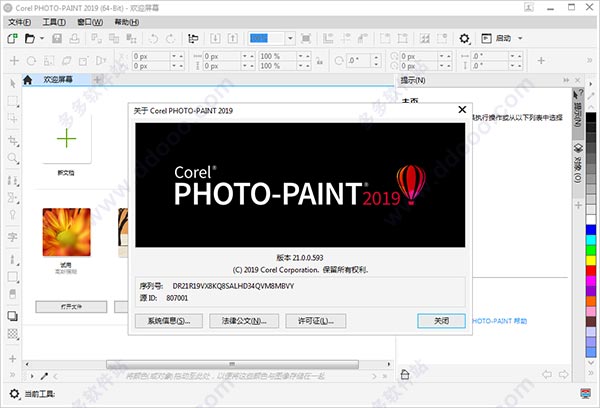Select the Zoom magnifier tool
600x408 pixels.
[x=13, y=158]
